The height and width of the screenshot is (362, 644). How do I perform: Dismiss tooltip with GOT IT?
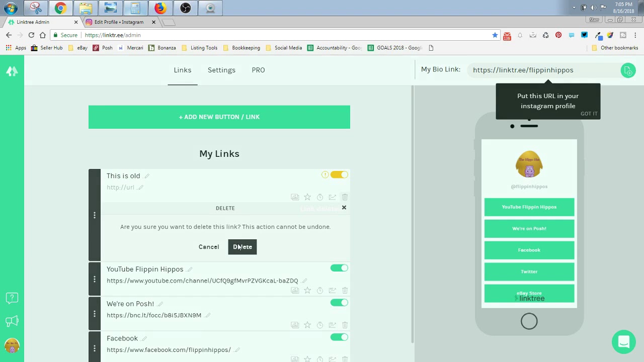coord(589,114)
